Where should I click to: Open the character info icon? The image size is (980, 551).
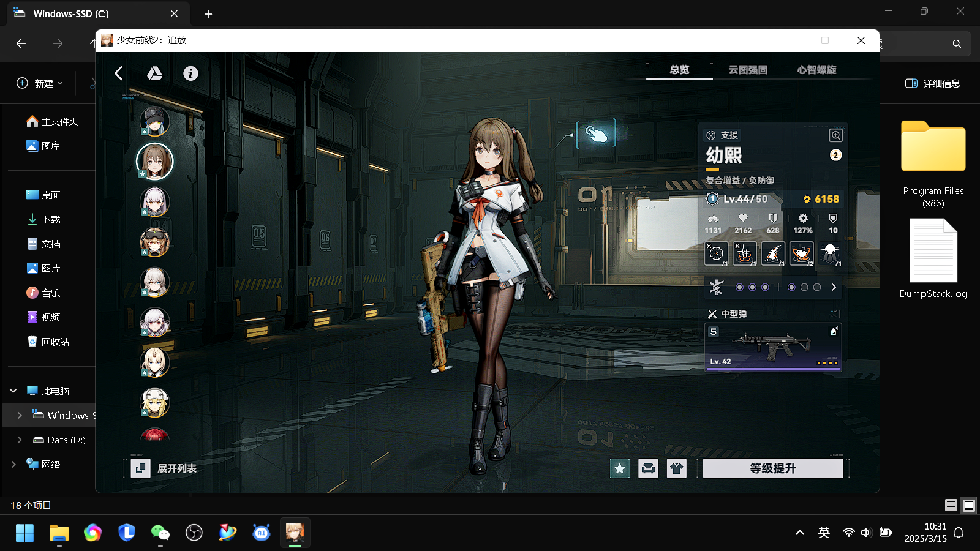click(x=190, y=73)
